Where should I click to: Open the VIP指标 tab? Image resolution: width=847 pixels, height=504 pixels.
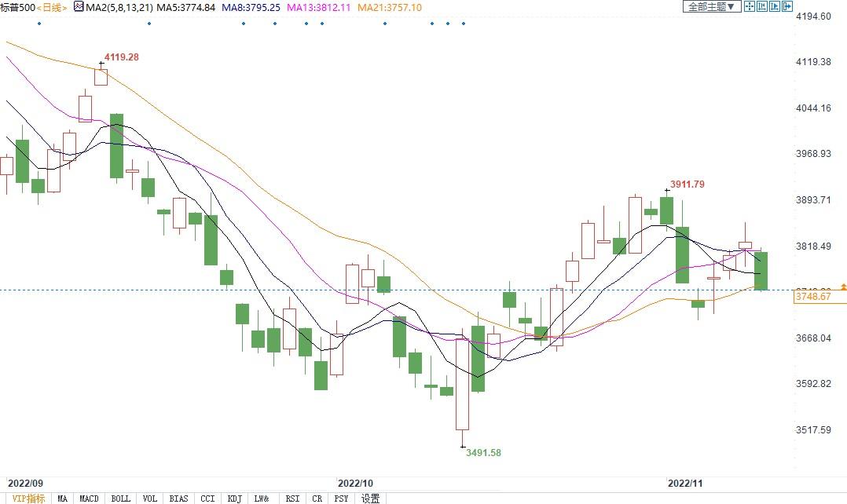point(28,499)
